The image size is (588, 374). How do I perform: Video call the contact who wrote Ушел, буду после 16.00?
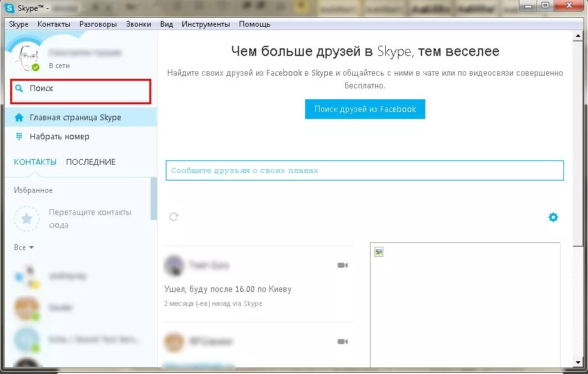pyautogui.click(x=343, y=265)
